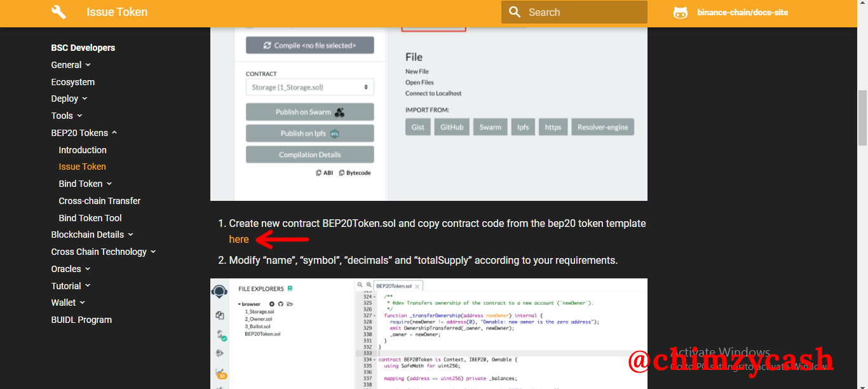Image resolution: width=868 pixels, height=389 pixels.
Task: Click the file explorer icon in Remix sidebar
Action: click(x=220, y=315)
